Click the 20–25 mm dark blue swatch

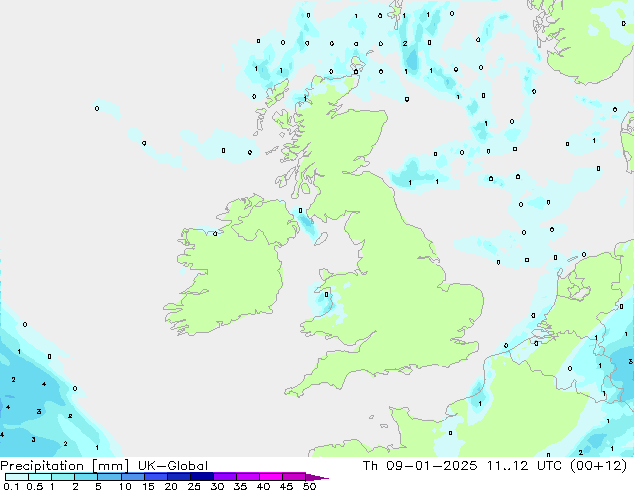(178, 477)
